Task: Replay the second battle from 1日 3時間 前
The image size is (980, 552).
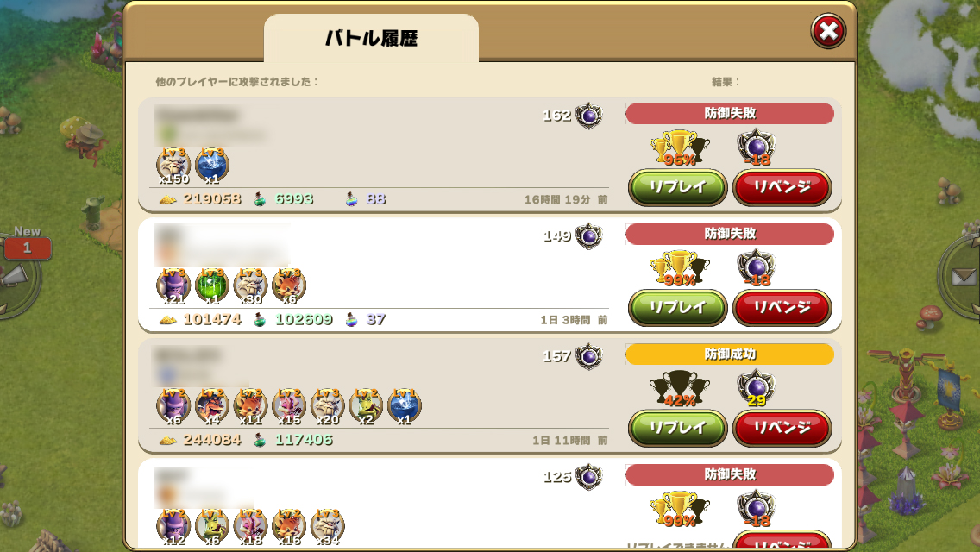Action: pyautogui.click(x=677, y=308)
